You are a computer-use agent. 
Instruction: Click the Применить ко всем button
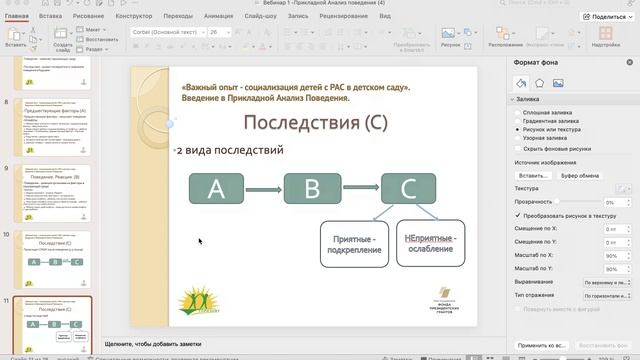click(541, 345)
